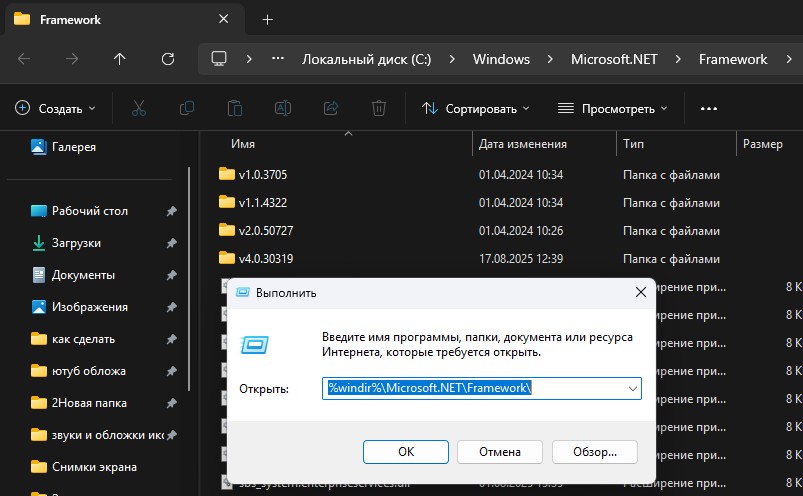
Task: Unpin Загрузки using its pin icon
Action: (172, 243)
